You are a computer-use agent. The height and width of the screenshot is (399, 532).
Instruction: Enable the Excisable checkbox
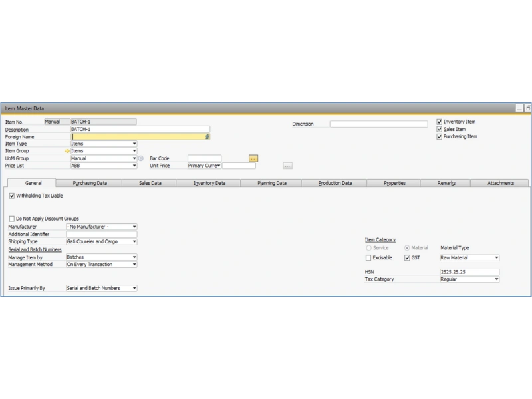coord(368,258)
